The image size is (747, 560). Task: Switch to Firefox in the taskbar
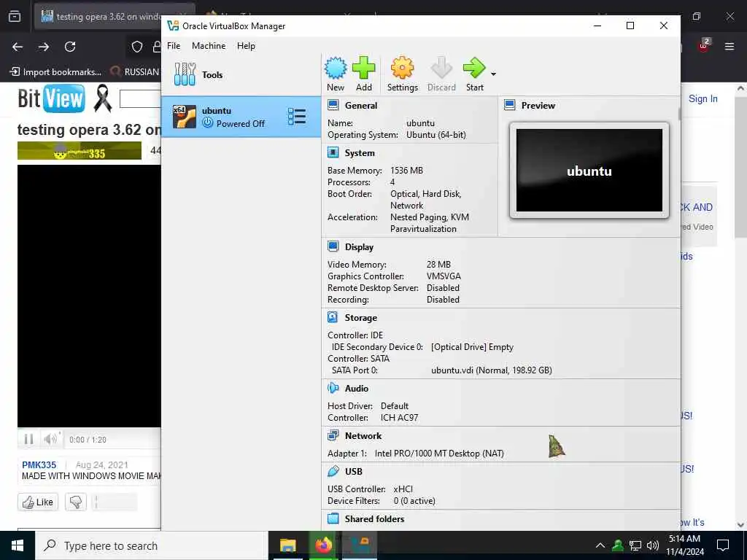[324, 545]
